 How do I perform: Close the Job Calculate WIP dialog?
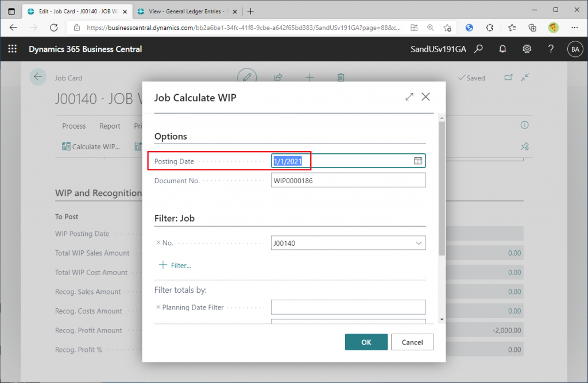click(x=425, y=97)
